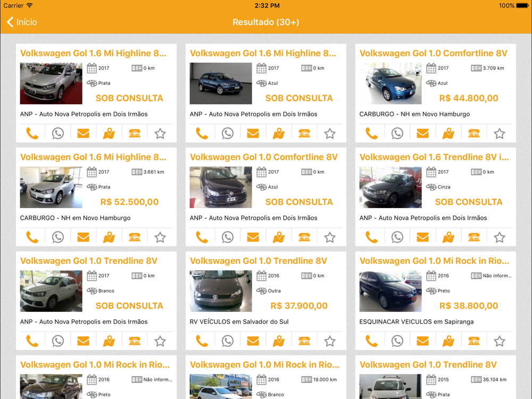This screenshot has height=399, width=532.
Task: Map icon for the Cinza Gol 1.6 Trendline
Action: pyautogui.click(x=448, y=237)
